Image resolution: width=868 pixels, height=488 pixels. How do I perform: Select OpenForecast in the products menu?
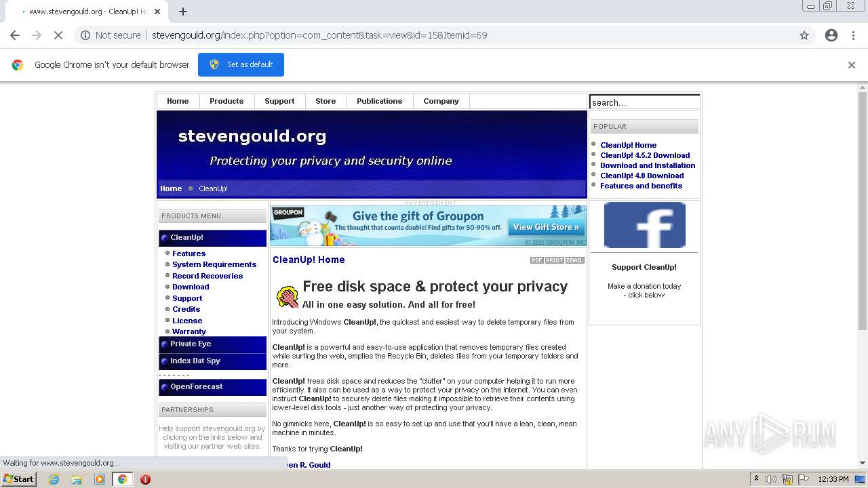pyautogui.click(x=212, y=387)
